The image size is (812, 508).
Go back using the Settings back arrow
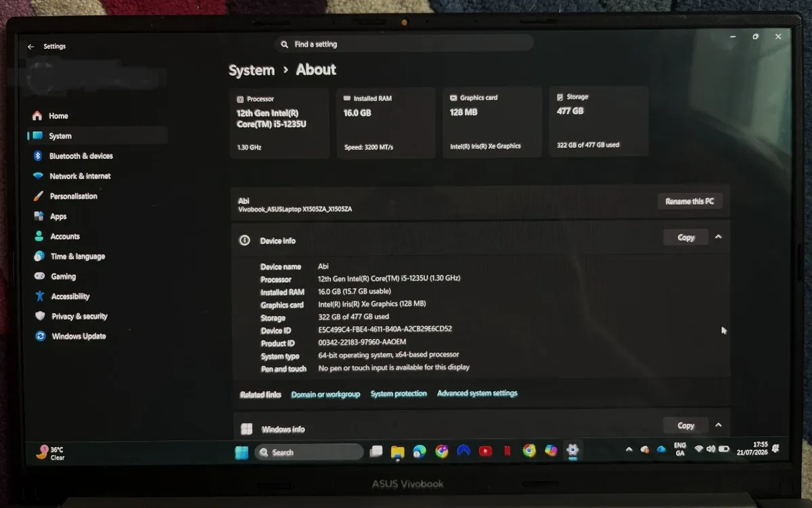tap(30, 47)
